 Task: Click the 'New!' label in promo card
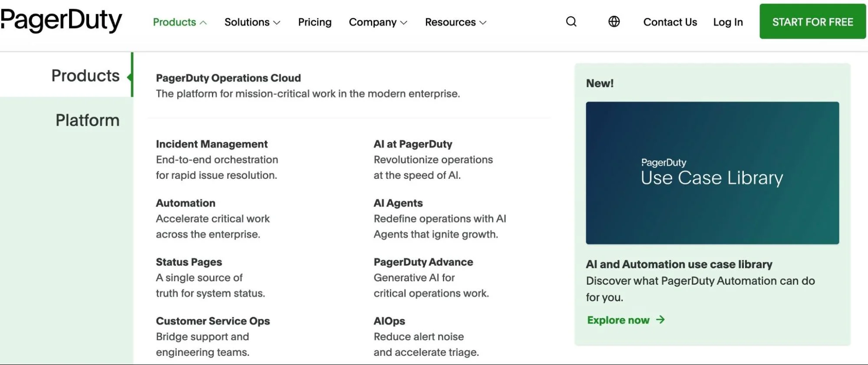tap(600, 83)
